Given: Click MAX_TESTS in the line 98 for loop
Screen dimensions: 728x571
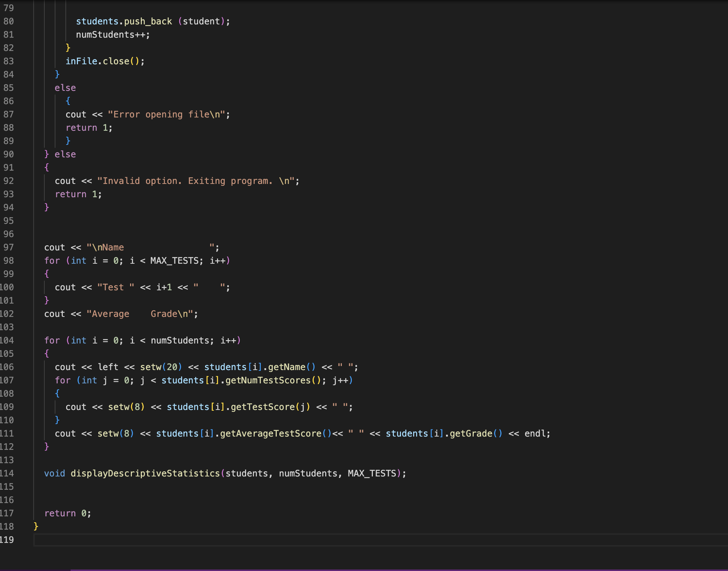Looking at the screenshot, I should (x=174, y=260).
